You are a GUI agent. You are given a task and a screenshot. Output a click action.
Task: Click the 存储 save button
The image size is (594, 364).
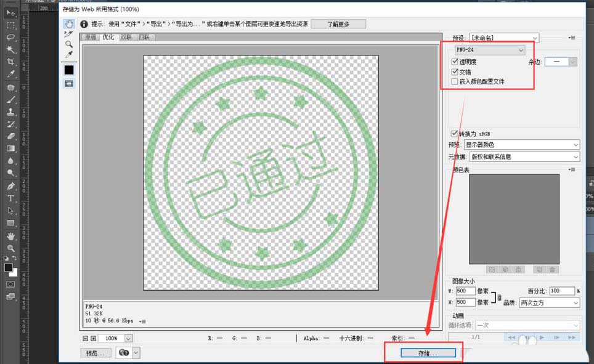428,352
